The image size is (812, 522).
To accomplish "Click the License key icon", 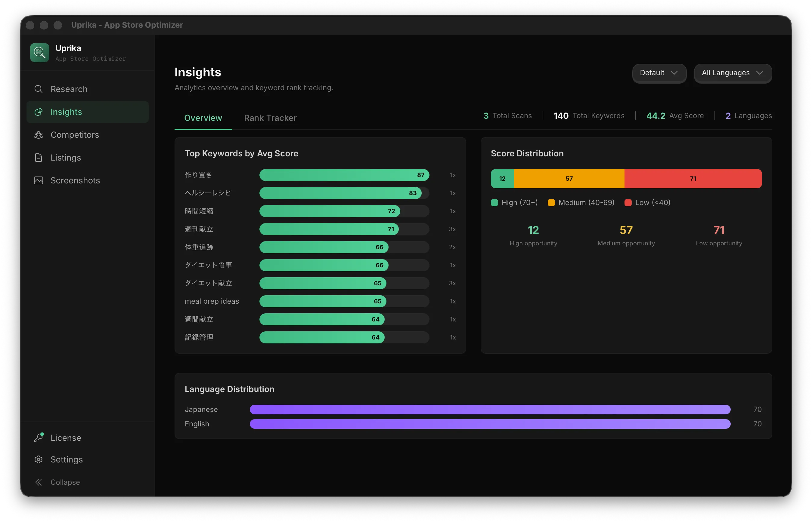I will (39, 438).
